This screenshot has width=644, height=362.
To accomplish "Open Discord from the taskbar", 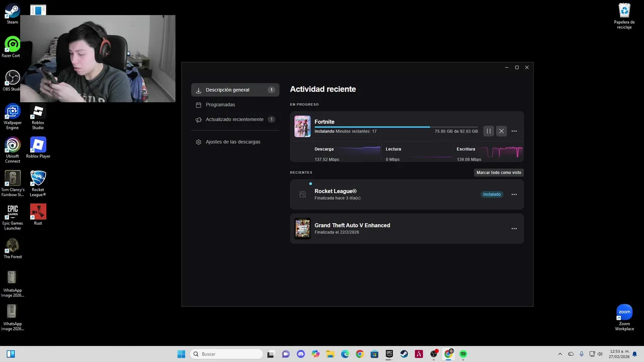I will (x=301, y=354).
